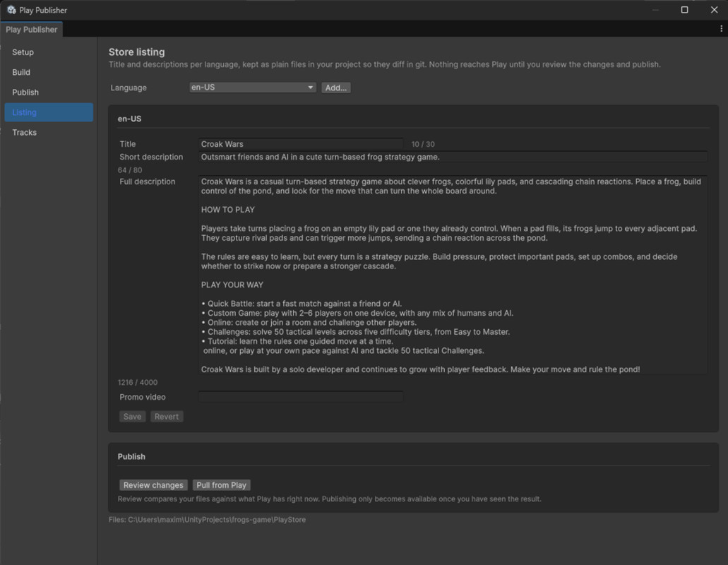Image resolution: width=728 pixels, height=565 pixels.
Task: Focus the empty Promo video field
Action: [x=301, y=397]
